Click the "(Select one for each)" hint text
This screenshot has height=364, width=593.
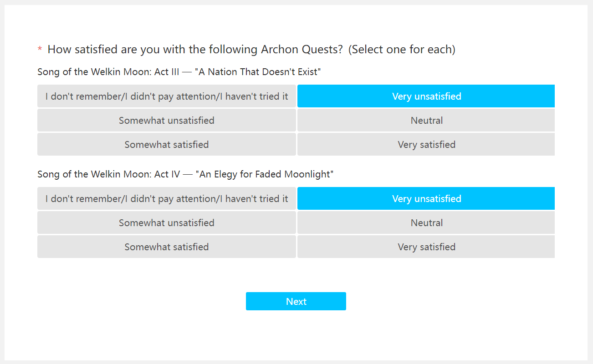coord(402,50)
